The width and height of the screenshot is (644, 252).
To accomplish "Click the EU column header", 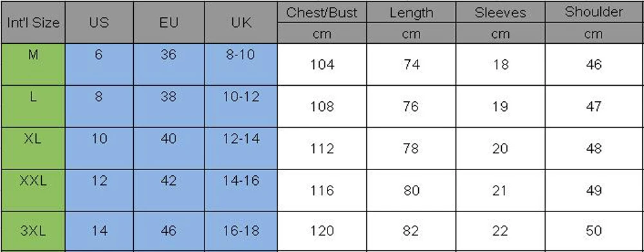I will [x=169, y=22].
